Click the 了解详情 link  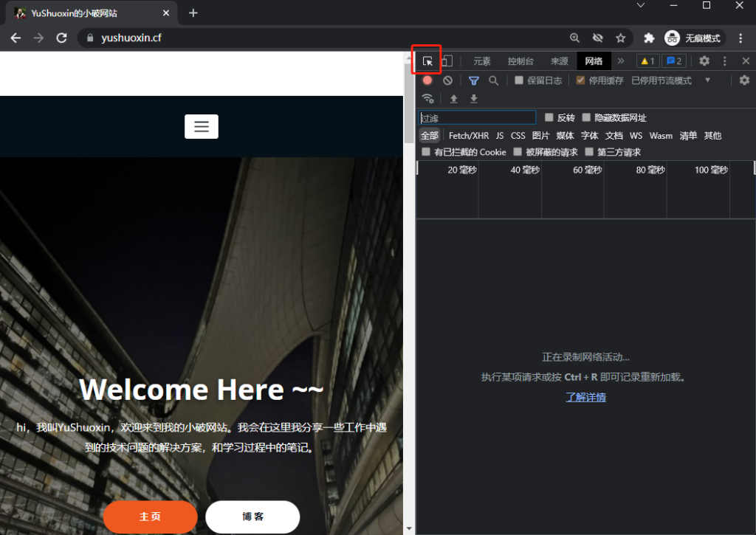585,397
